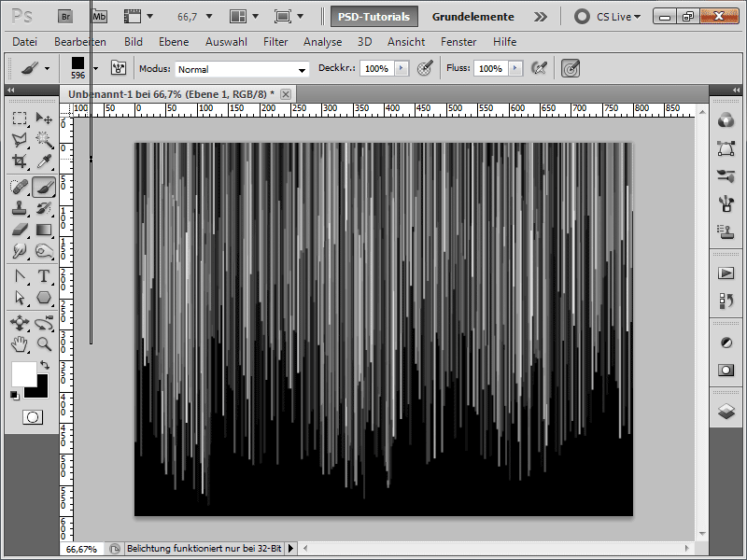Swap foreground and background colors
747x560 pixels.
coord(45,365)
